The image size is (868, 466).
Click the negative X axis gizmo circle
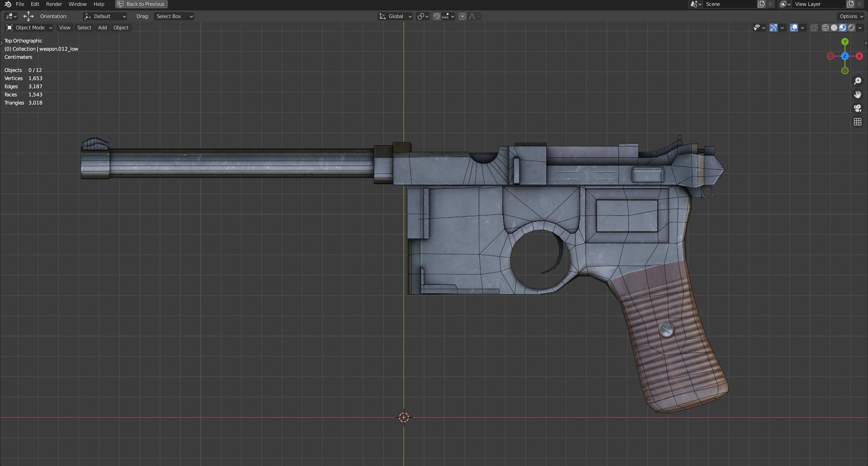point(830,56)
